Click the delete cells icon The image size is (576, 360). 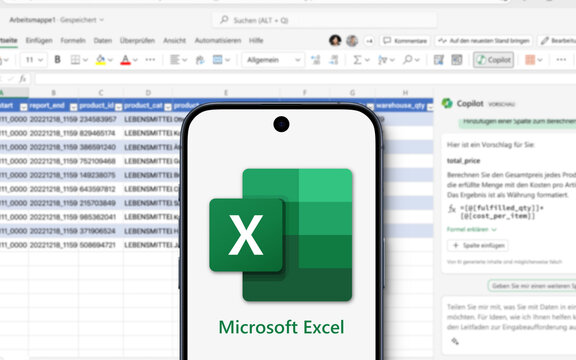click(x=334, y=60)
